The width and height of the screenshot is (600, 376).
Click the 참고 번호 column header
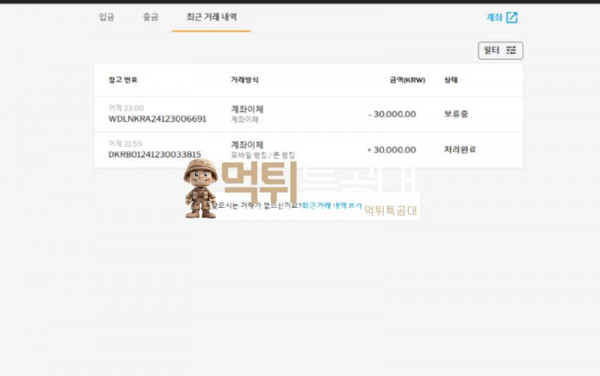[123, 80]
